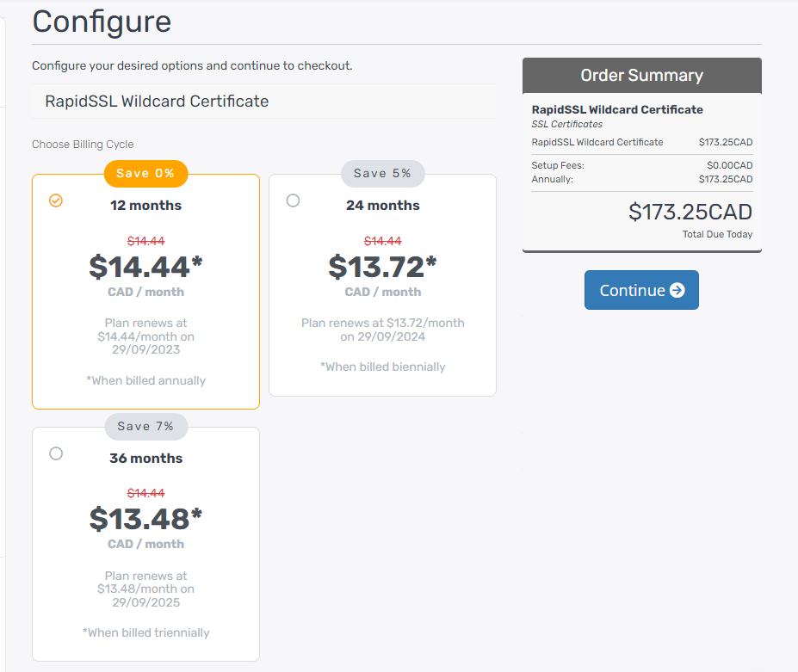
Task: Click the Continue button
Action: pos(641,290)
